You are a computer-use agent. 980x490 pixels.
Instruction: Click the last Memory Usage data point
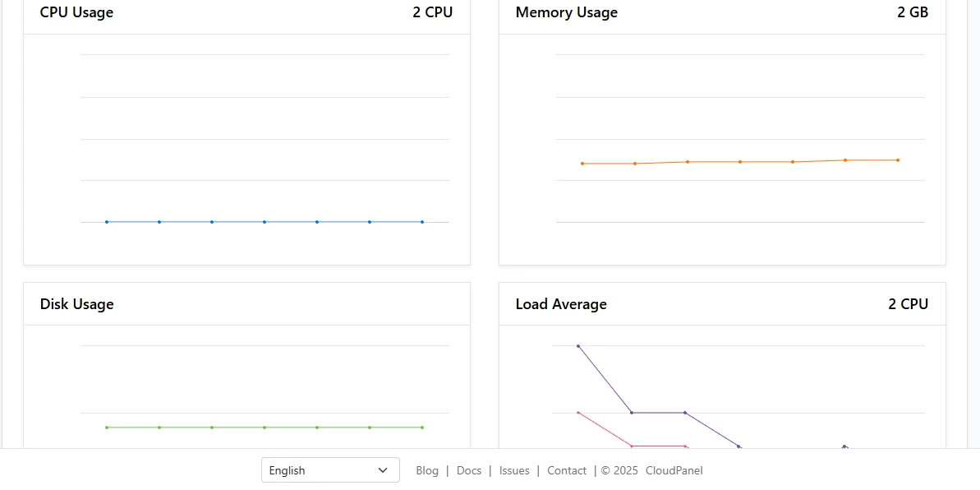[x=897, y=160]
